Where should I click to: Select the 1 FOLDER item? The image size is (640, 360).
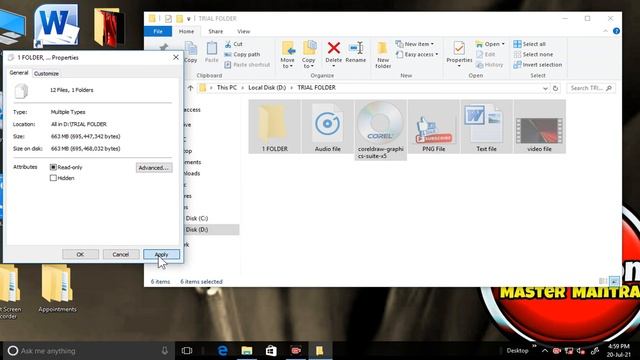[275, 127]
